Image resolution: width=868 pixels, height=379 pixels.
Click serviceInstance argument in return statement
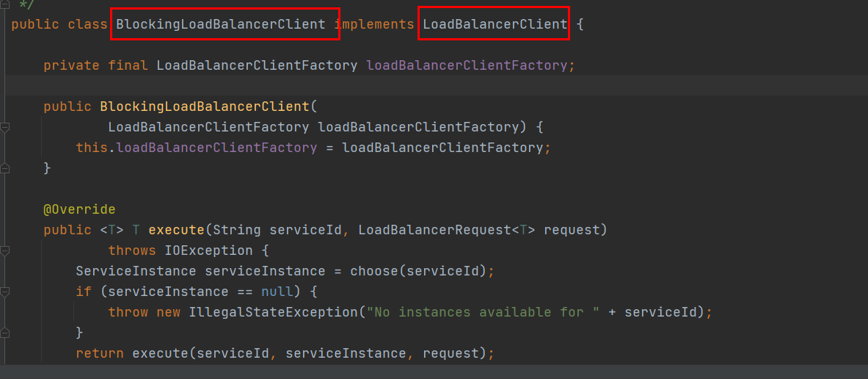(346, 353)
